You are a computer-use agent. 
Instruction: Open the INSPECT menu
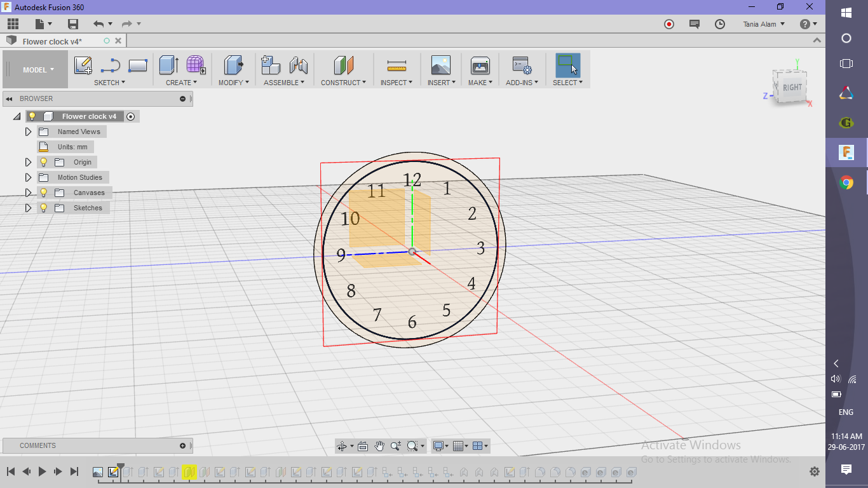(x=397, y=83)
